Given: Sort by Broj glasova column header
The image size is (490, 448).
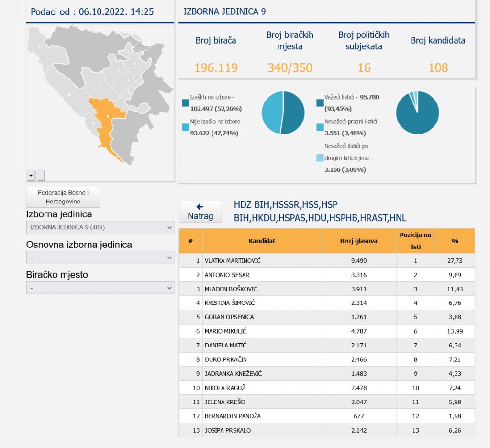Looking at the screenshot, I should click(358, 241).
